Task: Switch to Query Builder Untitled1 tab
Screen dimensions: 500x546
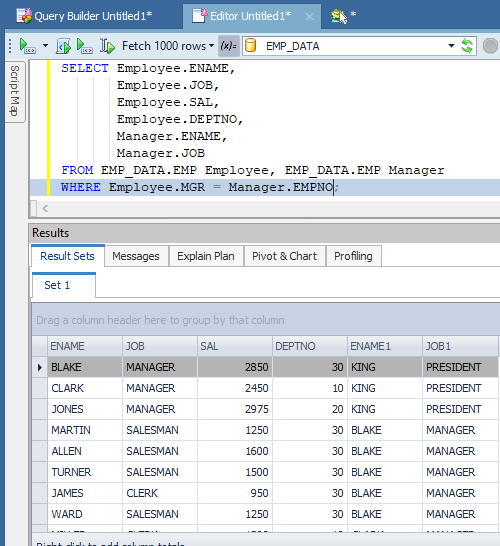Action: (x=84, y=16)
